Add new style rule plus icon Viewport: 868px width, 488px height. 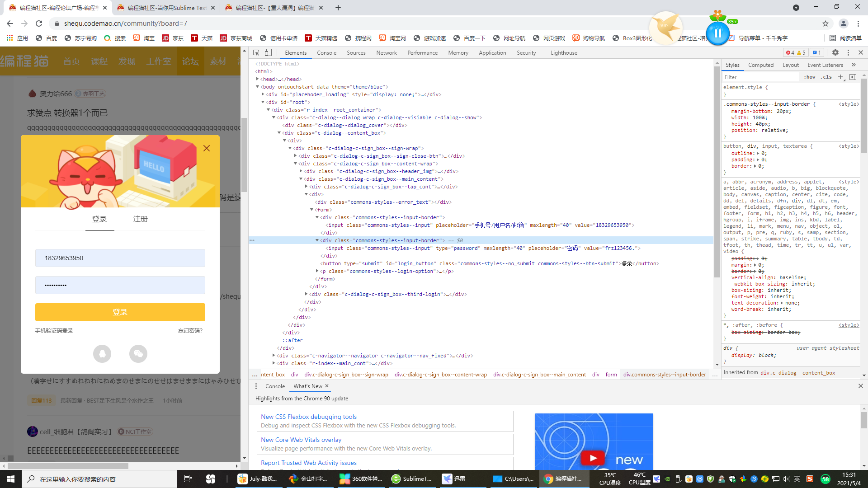click(840, 77)
